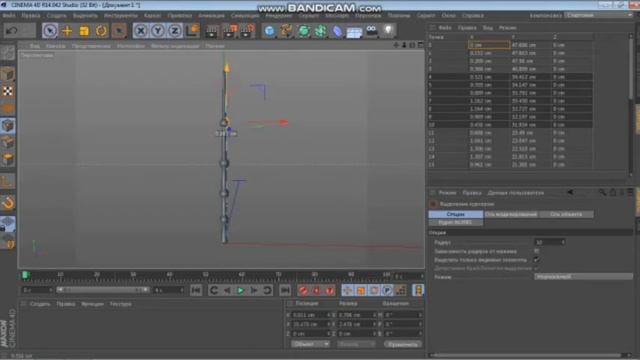The height and width of the screenshot is (360, 640).
Task: Select Points mode cube icon
Action: [7, 125]
